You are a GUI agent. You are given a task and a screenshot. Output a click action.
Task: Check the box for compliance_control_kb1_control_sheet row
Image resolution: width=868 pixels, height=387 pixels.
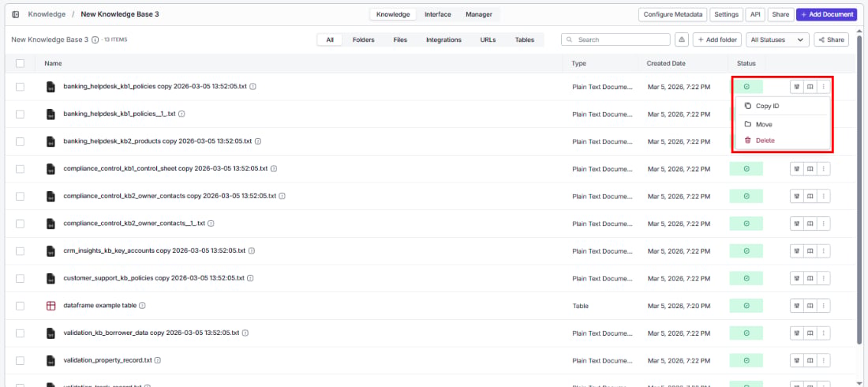coord(21,168)
